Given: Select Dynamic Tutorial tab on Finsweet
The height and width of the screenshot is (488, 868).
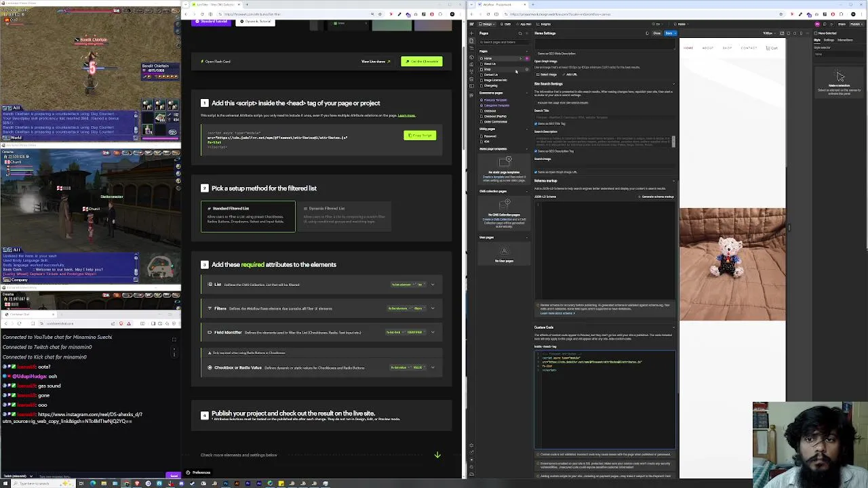Looking at the screenshot, I should pyautogui.click(x=255, y=21).
